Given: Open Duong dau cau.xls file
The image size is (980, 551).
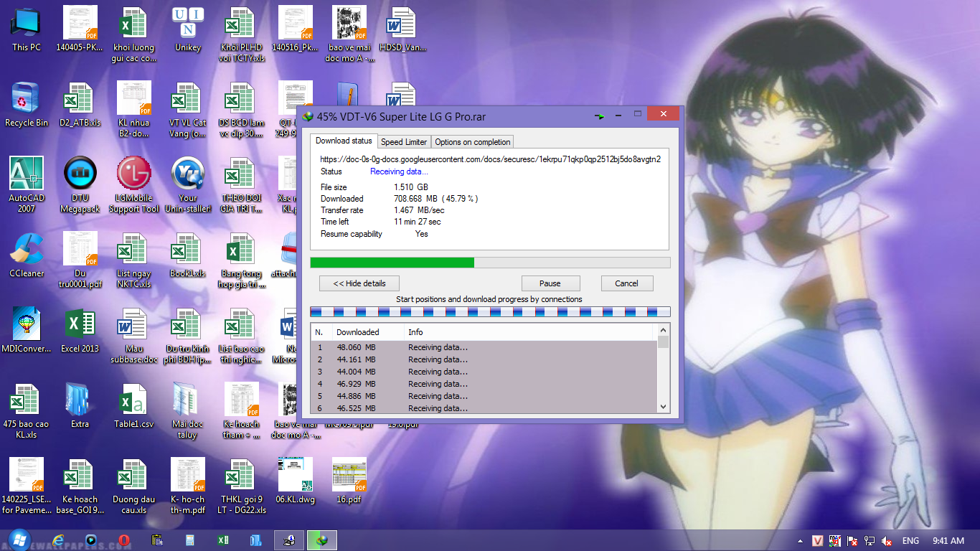Looking at the screenshot, I should 134,486.
